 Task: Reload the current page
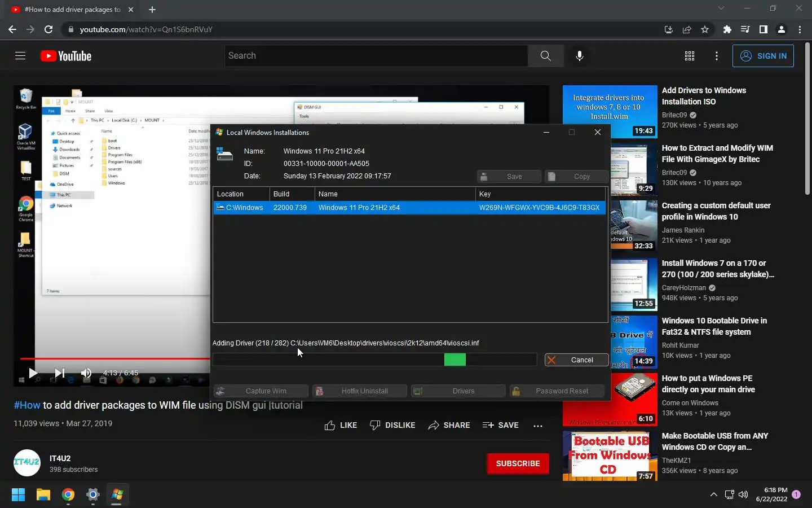pos(48,29)
